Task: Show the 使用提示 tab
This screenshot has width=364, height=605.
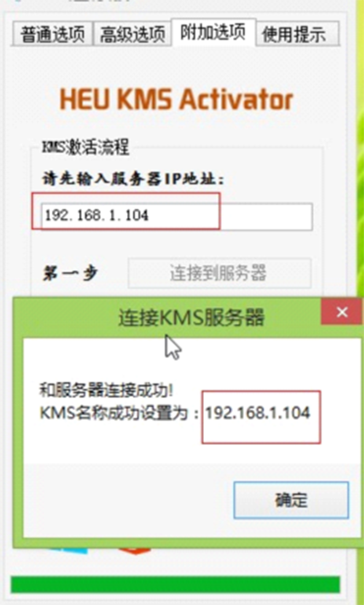Action: click(298, 35)
